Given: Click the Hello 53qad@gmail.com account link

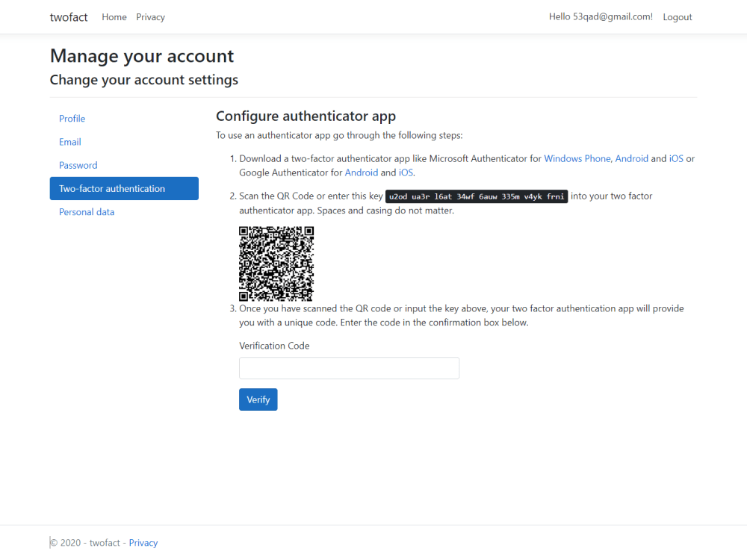Looking at the screenshot, I should pos(601,16).
